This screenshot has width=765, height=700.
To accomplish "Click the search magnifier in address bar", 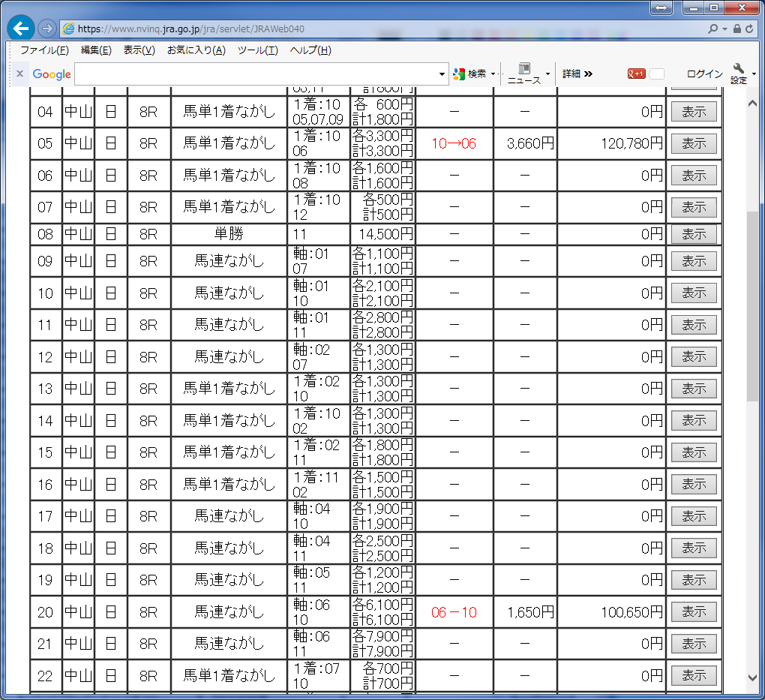I will point(713,29).
